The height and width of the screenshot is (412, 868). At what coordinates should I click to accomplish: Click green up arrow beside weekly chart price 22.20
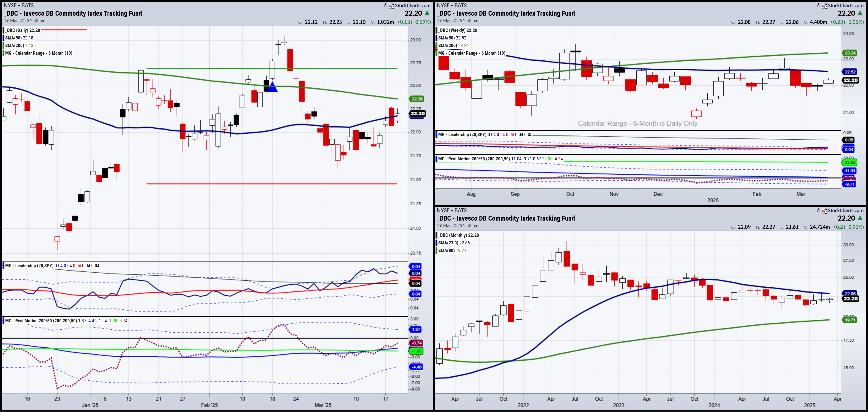pos(860,13)
